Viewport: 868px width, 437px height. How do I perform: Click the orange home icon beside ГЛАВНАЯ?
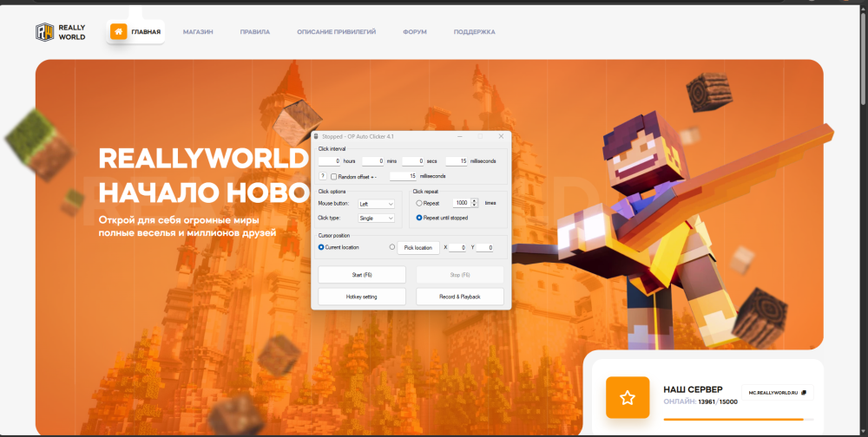pos(118,31)
